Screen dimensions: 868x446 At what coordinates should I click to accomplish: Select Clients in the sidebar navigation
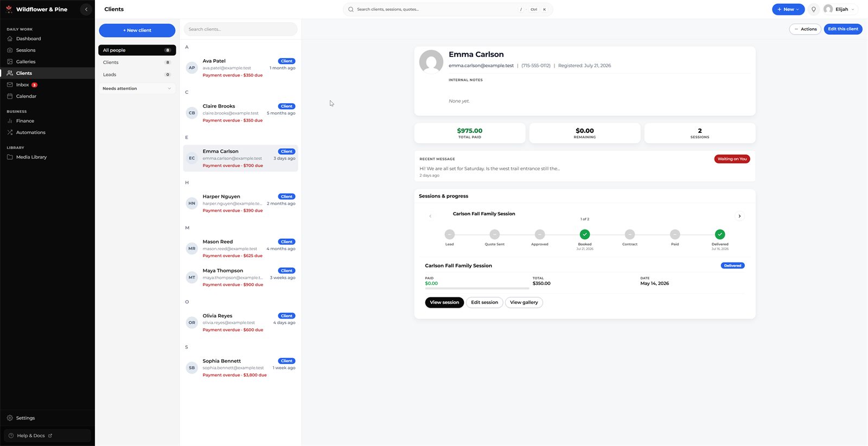coord(47,73)
